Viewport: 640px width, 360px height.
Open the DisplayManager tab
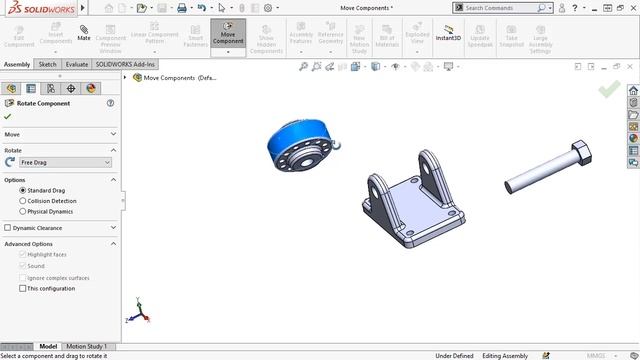click(x=91, y=88)
